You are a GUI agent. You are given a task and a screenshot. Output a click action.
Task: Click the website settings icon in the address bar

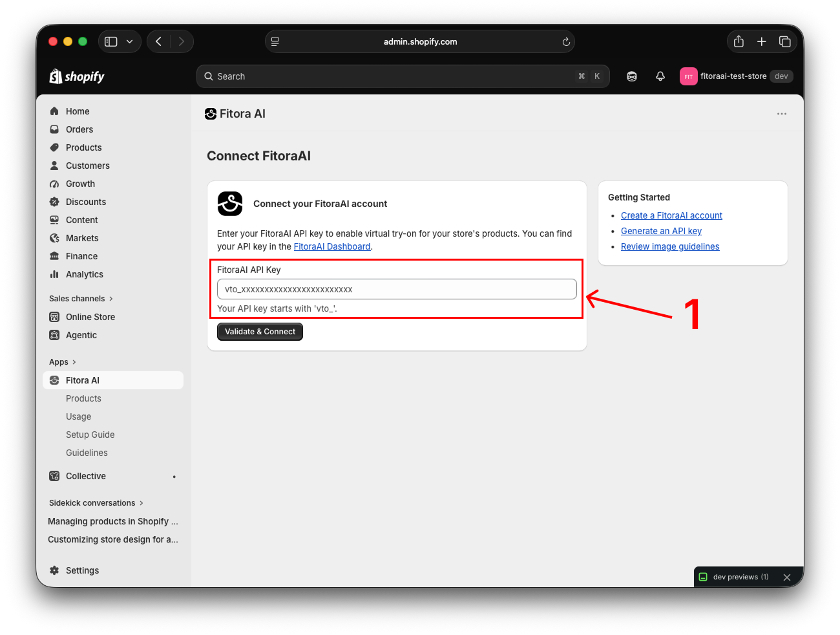pos(275,41)
